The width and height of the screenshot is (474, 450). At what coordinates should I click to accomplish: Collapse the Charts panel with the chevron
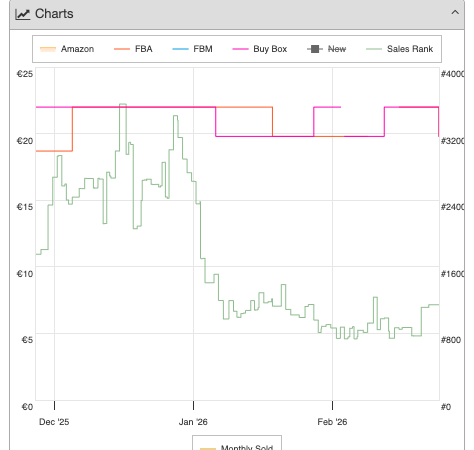tap(455, 13)
